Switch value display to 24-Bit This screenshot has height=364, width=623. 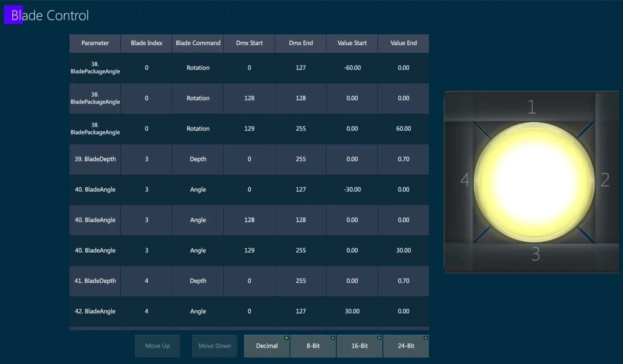[406, 346]
